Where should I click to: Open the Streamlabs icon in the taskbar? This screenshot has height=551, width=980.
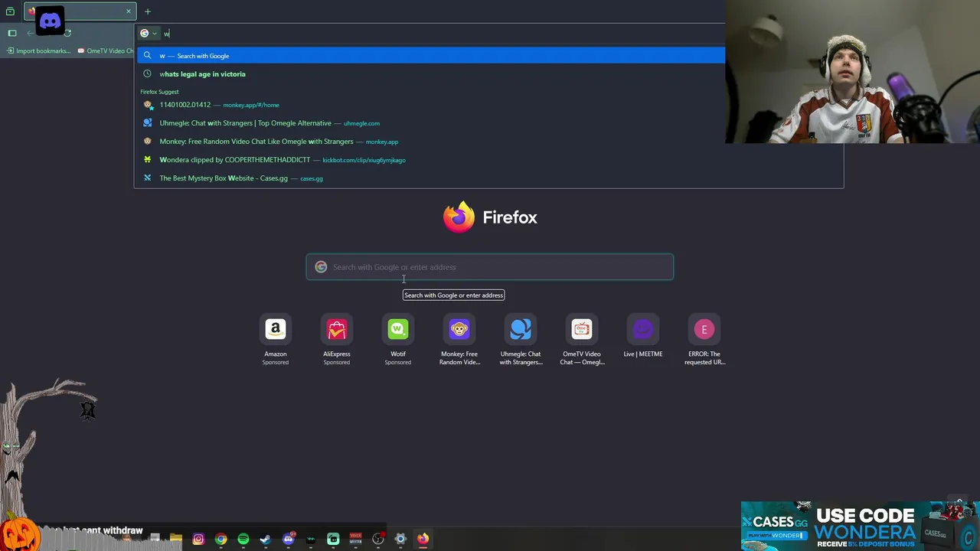pyautogui.click(x=333, y=539)
